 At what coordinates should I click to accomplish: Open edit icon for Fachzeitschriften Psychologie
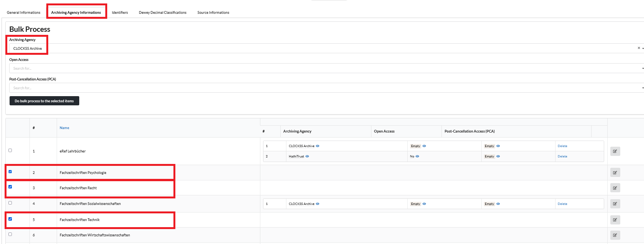click(x=615, y=173)
